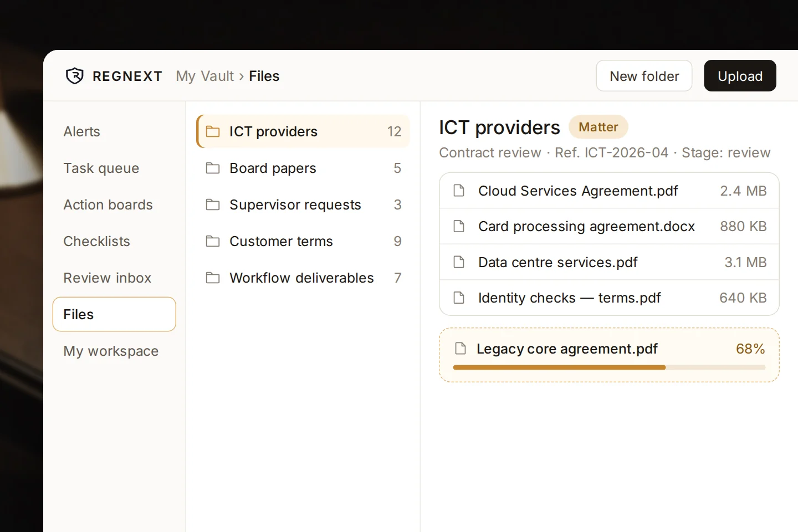798x532 pixels.
Task: Click the 68% upload percentage
Action: click(x=750, y=349)
